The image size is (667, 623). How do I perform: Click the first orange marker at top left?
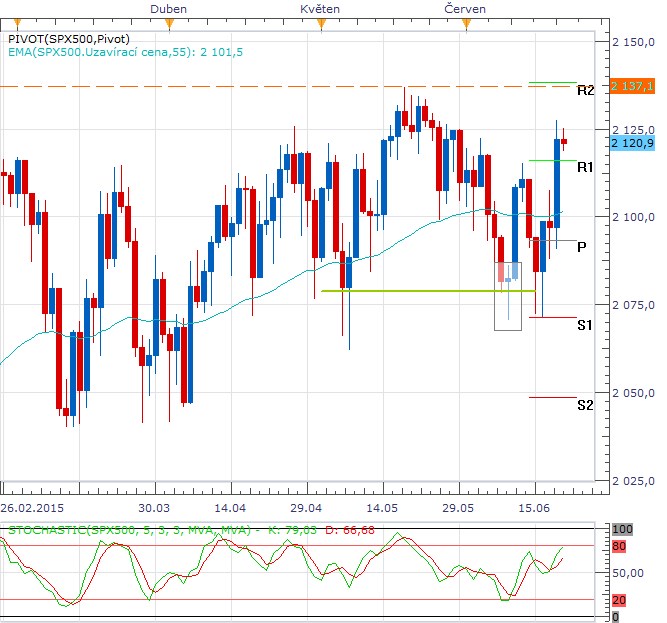coord(17,23)
